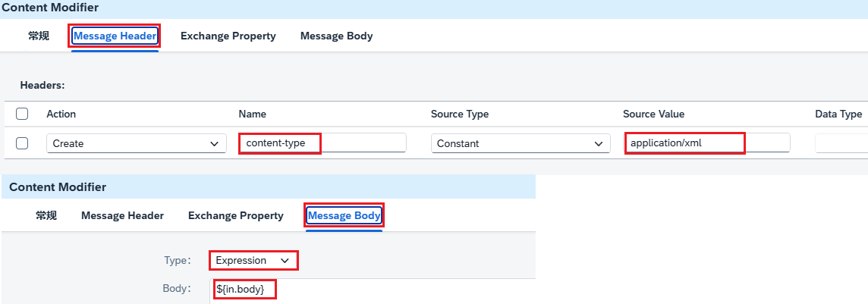Focus the Name field containing content-type
This screenshot has width=868, height=304.
click(322, 143)
